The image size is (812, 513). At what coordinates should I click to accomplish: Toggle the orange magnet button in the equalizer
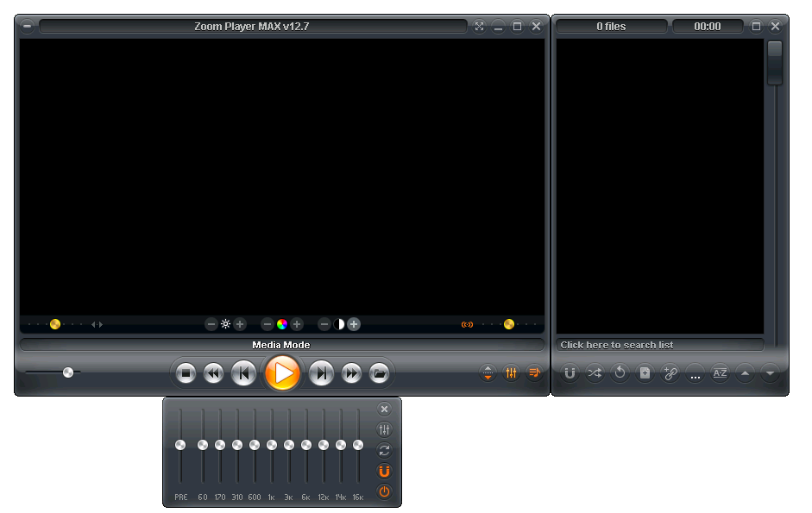tap(384, 471)
